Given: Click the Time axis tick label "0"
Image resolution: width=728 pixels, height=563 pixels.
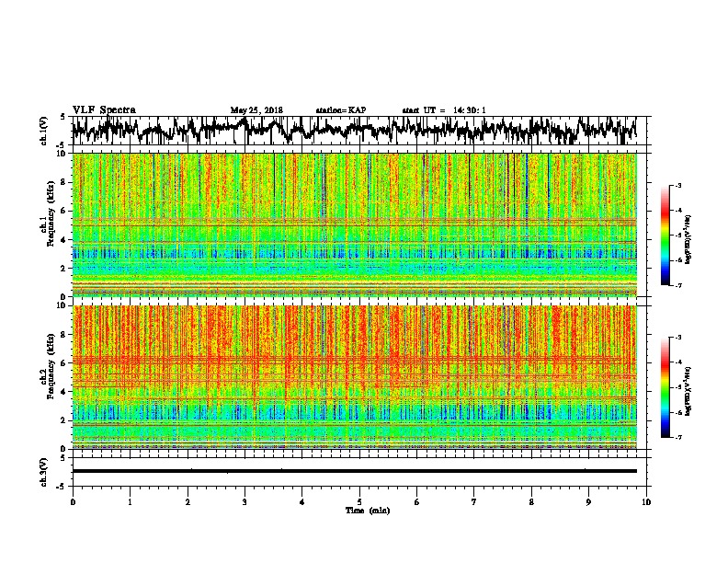Looking at the screenshot, I should [x=73, y=502].
